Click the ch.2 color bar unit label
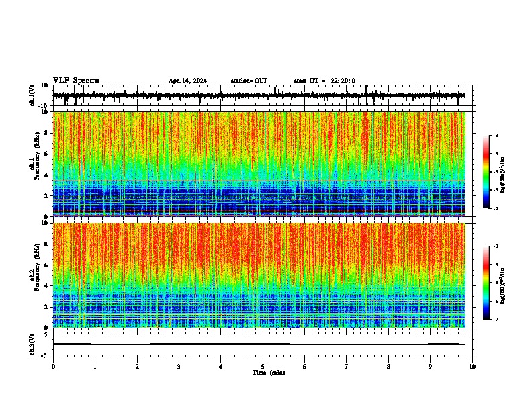The image size is (532, 411). pyautogui.click(x=503, y=285)
